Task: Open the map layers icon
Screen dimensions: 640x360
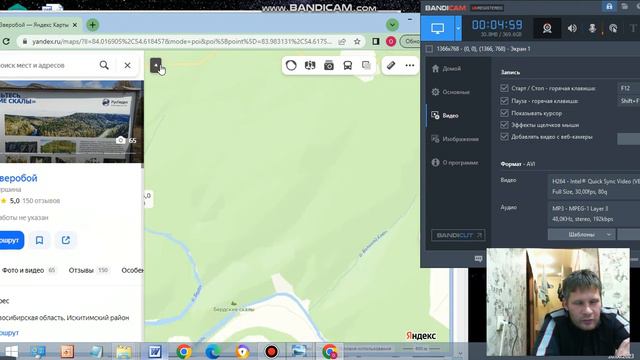Action: 366,65
